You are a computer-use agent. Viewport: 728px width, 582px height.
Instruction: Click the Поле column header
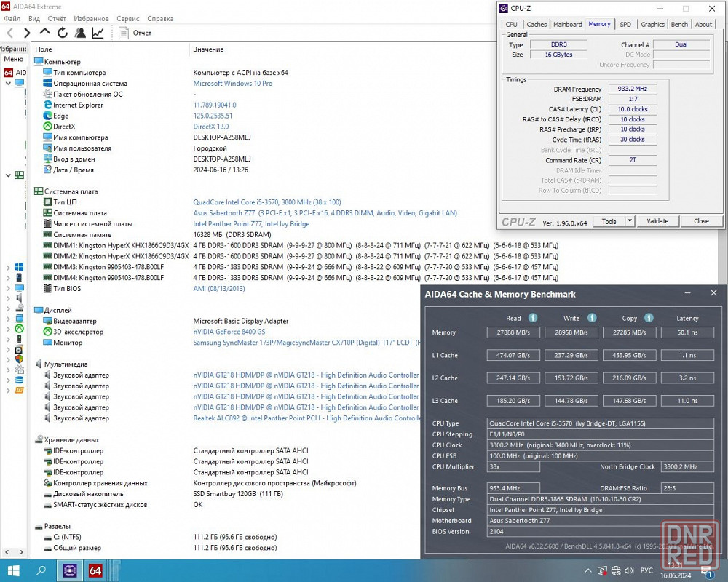(43, 49)
